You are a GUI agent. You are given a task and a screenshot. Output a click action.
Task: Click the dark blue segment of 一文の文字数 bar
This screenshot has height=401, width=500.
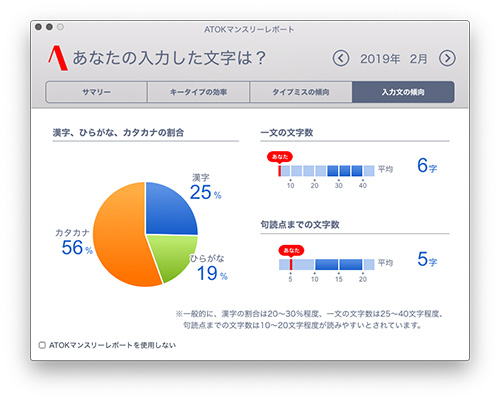click(345, 171)
